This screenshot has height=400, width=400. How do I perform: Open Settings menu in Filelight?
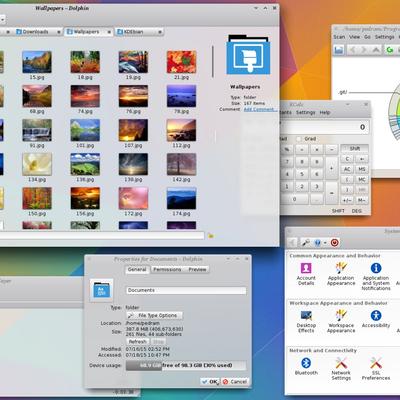pyautogui.click(x=384, y=37)
